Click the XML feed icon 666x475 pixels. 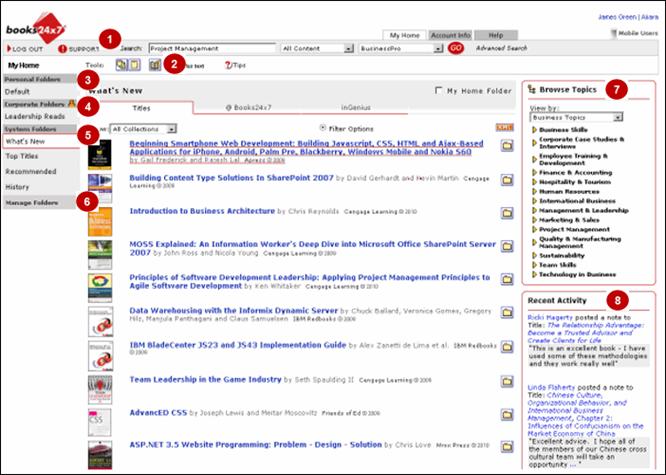pos(501,128)
